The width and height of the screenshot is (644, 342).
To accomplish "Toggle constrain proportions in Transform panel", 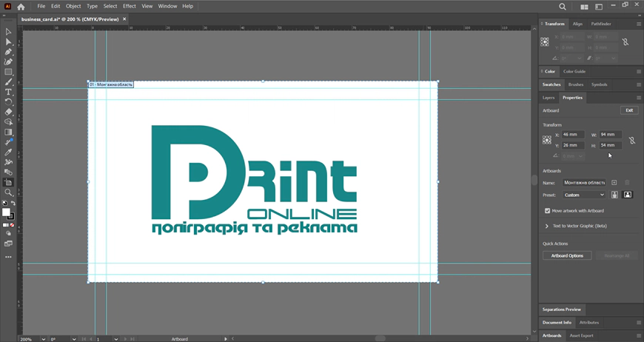I will 625,42.
